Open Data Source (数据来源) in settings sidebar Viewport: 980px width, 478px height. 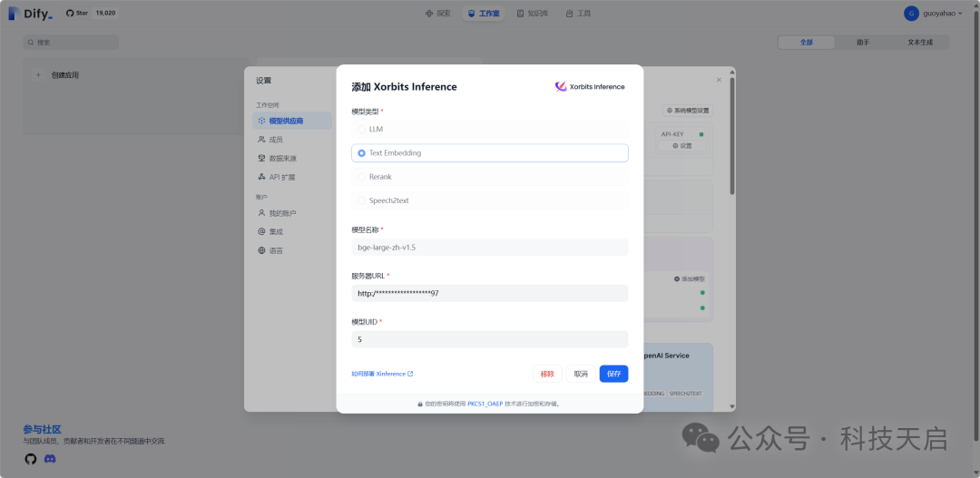pos(292,158)
